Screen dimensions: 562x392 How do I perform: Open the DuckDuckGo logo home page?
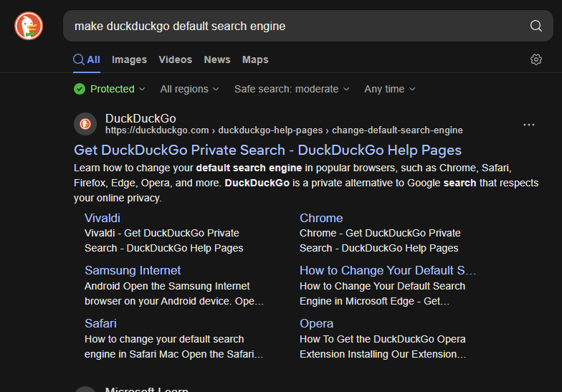click(x=29, y=26)
